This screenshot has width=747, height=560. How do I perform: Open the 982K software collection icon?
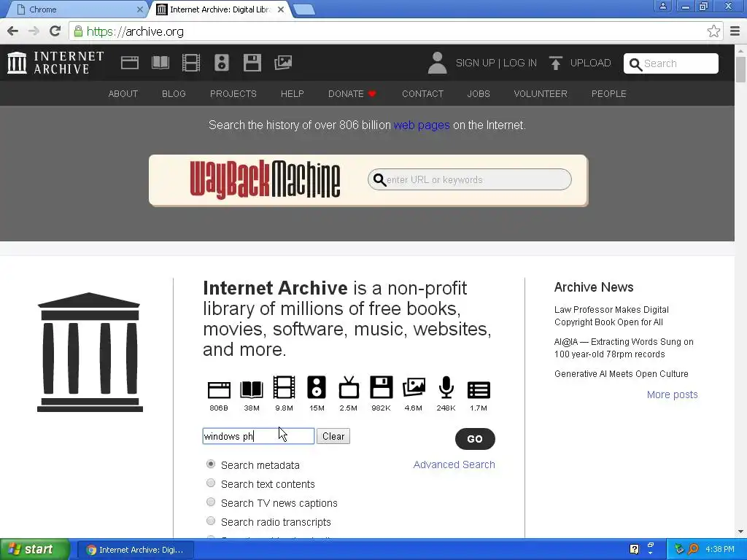click(381, 387)
